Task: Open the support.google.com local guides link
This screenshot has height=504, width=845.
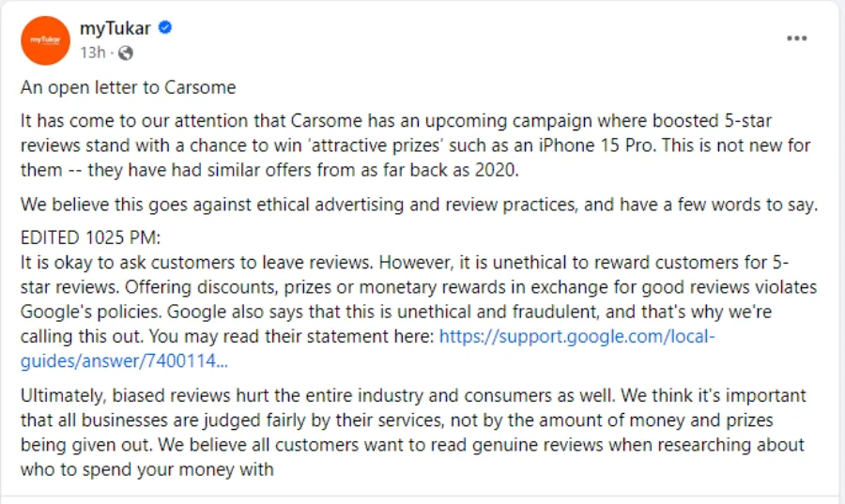Action: click(x=576, y=337)
